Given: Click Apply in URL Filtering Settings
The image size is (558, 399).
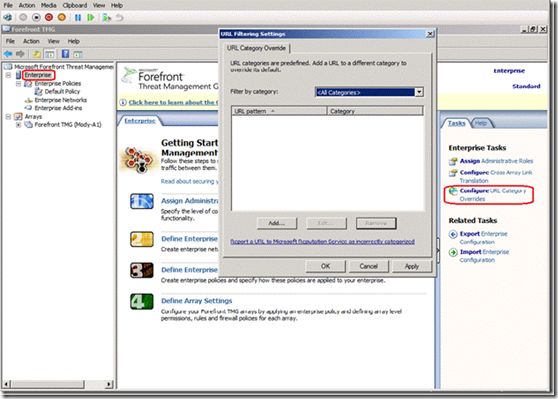Looking at the screenshot, I should (412, 266).
